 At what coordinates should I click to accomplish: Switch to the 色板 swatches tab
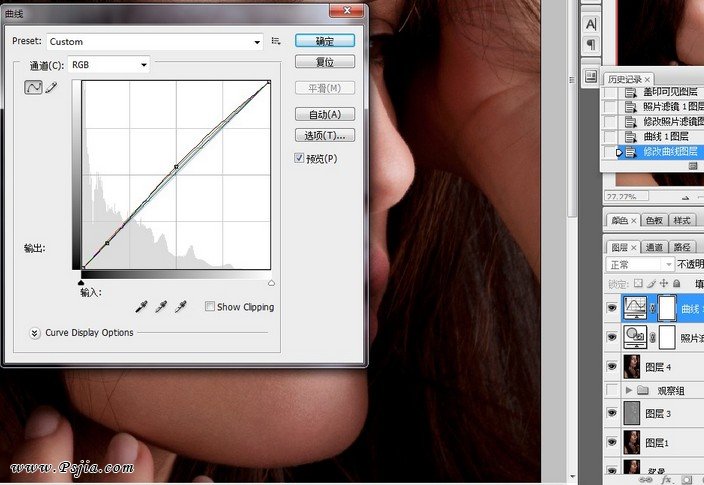tap(653, 220)
